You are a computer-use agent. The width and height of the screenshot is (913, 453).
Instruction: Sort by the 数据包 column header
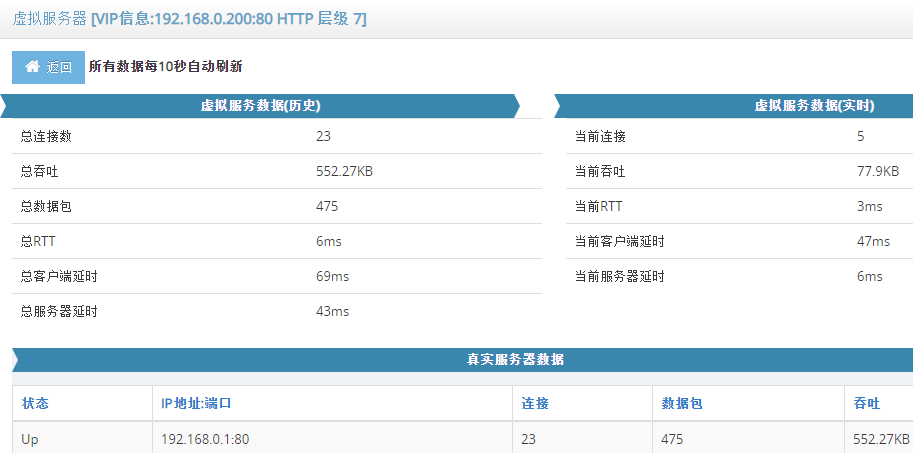pyautogui.click(x=682, y=403)
